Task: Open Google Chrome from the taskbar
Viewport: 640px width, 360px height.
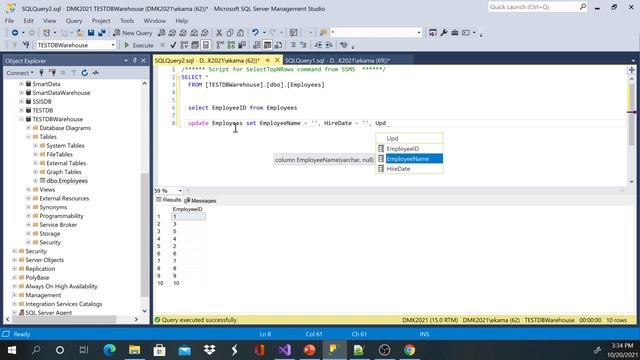Action: coord(409,350)
